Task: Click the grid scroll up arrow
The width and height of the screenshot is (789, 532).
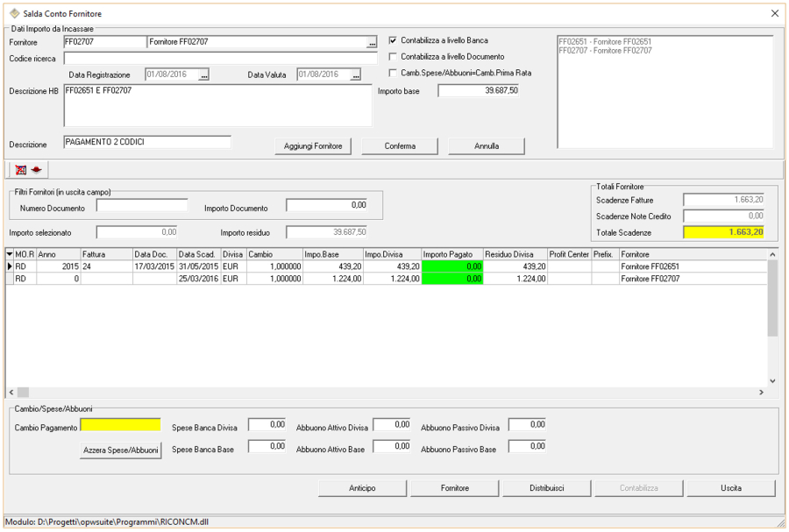Action: point(772,254)
